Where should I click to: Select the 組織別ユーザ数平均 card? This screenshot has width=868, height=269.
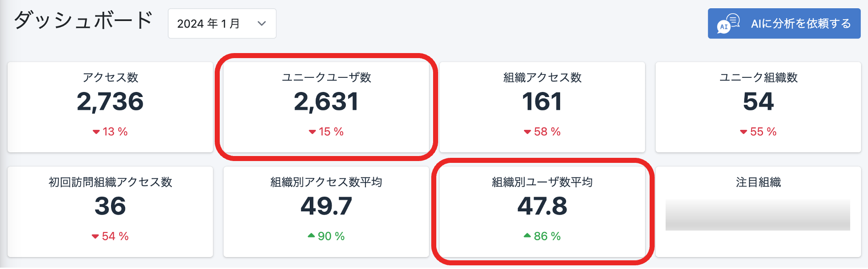(x=542, y=212)
